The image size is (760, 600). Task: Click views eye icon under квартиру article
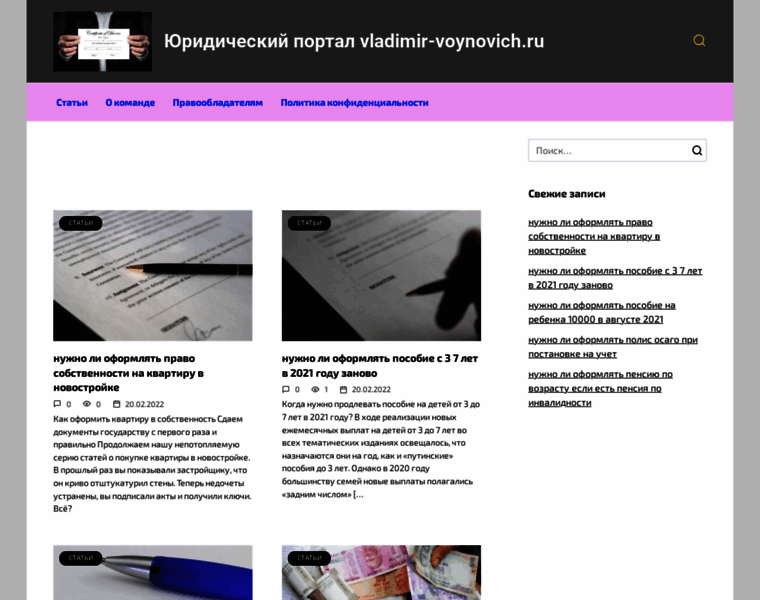coord(87,404)
